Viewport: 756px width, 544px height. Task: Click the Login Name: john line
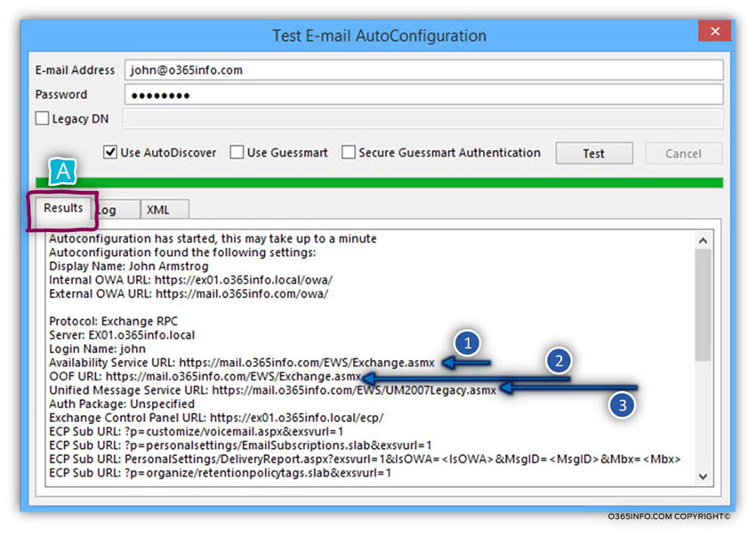coord(98,348)
